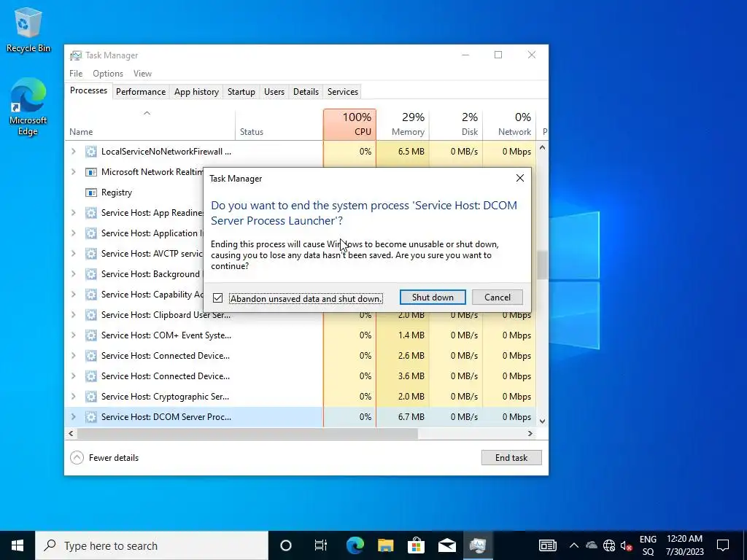Open File Explorer from the taskbar

coord(385,545)
